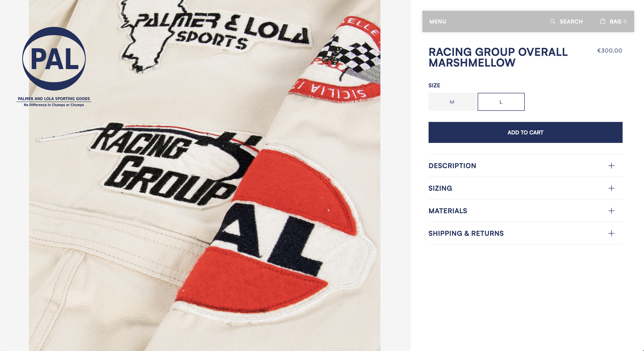Click the plus icon beside Sizing
This screenshot has width=644, height=351.
click(x=611, y=188)
